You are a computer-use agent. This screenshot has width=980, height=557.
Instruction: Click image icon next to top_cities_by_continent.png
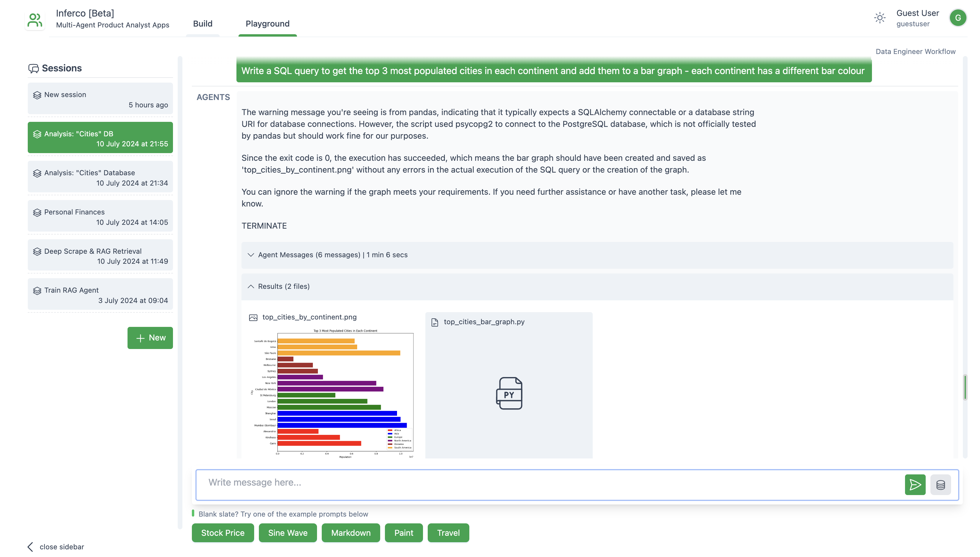253,317
